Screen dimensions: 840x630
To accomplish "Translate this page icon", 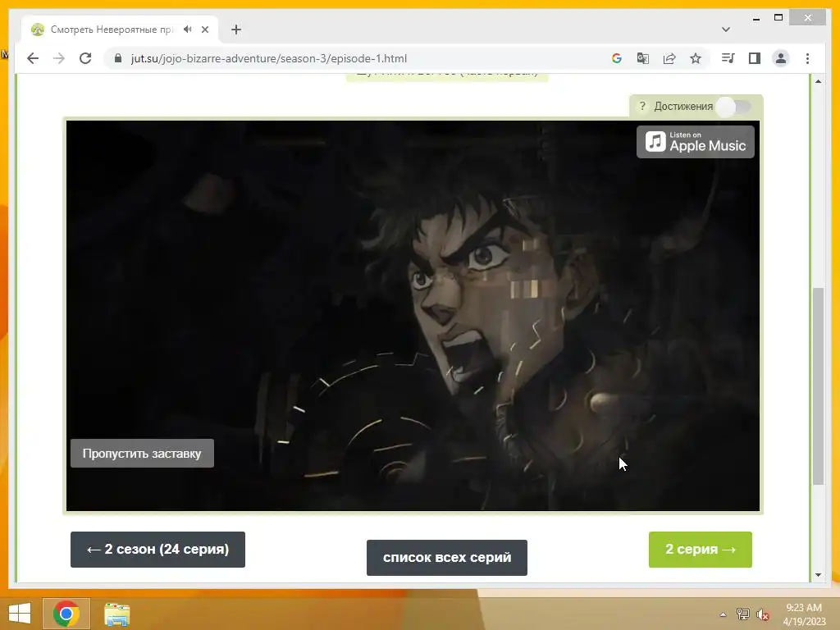I will [643, 58].
